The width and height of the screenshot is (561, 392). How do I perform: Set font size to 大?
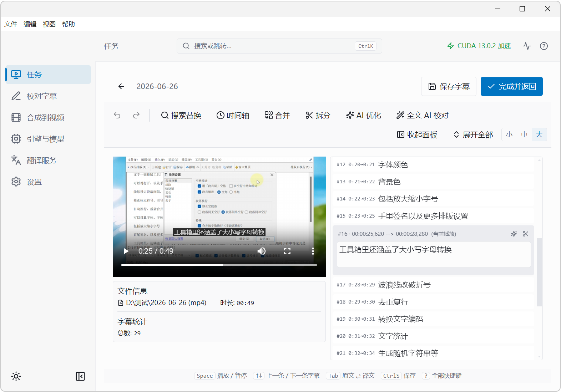539,134
